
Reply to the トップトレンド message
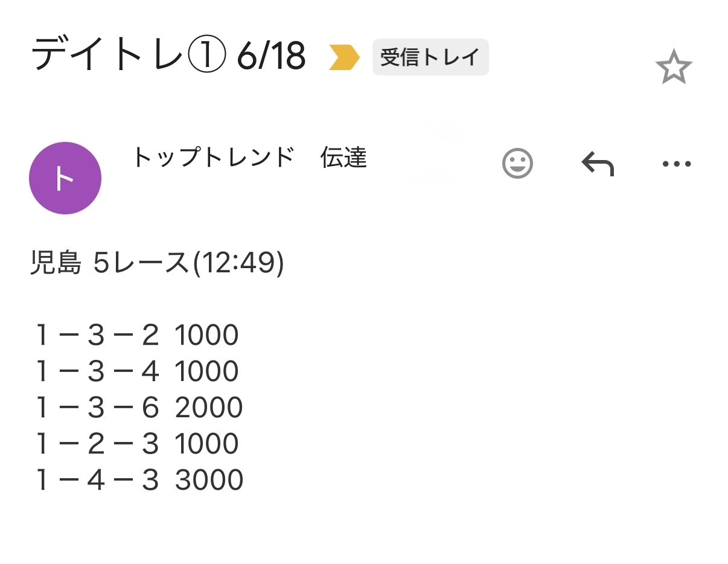[598, 163]
